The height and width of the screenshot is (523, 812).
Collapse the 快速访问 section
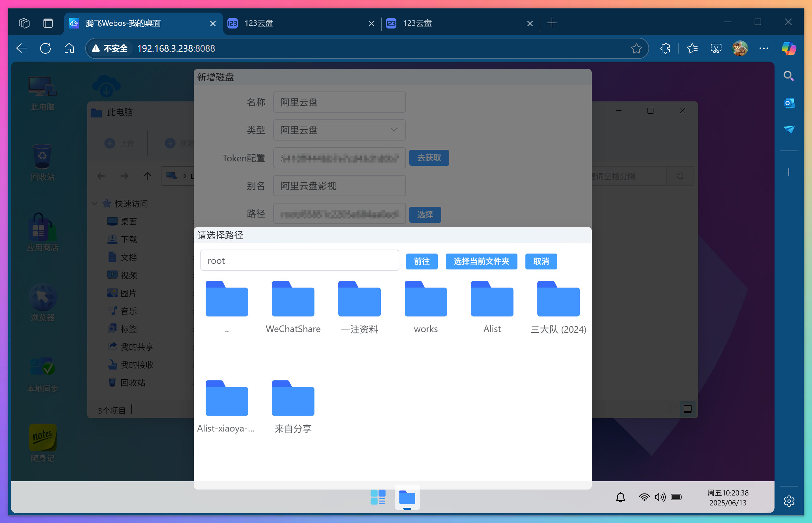pyautogui.click(x=94, y=203)
